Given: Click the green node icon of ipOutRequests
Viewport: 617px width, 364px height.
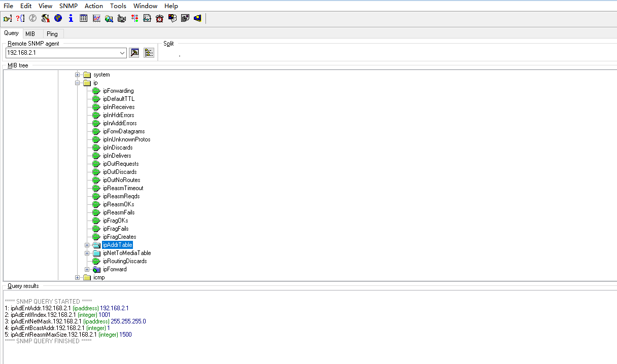Looking at the screenshot, I should (96, 164).
